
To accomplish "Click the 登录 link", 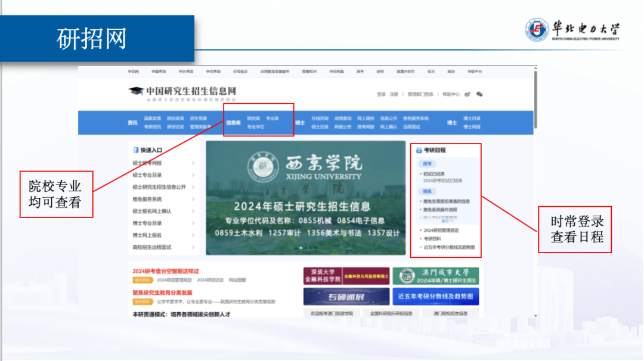I will (x=381, y=94).
